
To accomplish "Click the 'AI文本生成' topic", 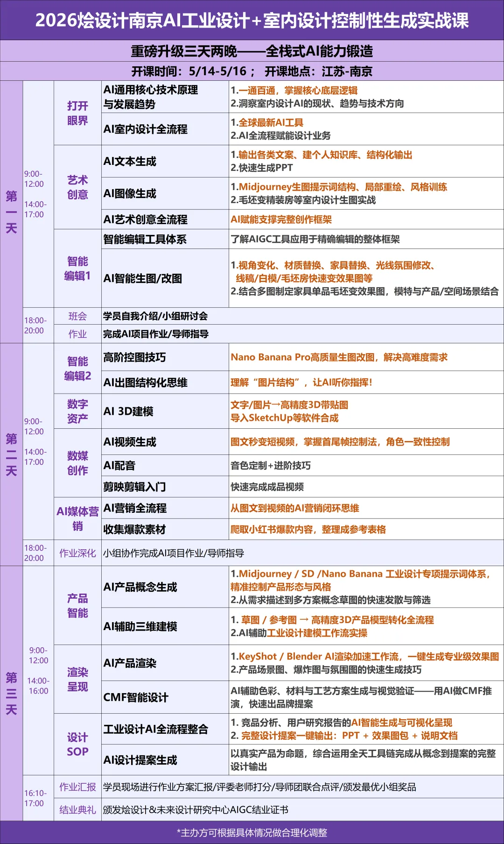I will (x=130, y=161).
